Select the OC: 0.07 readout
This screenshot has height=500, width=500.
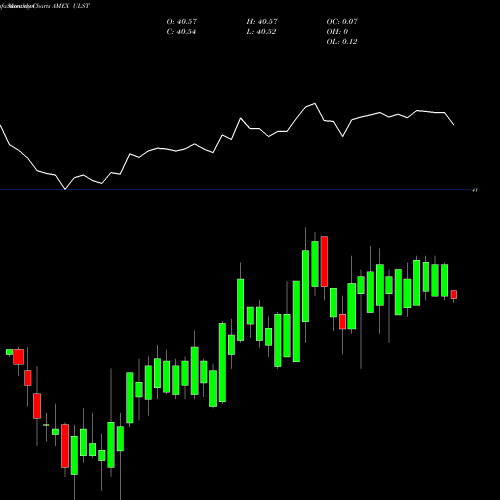(342, 21)
